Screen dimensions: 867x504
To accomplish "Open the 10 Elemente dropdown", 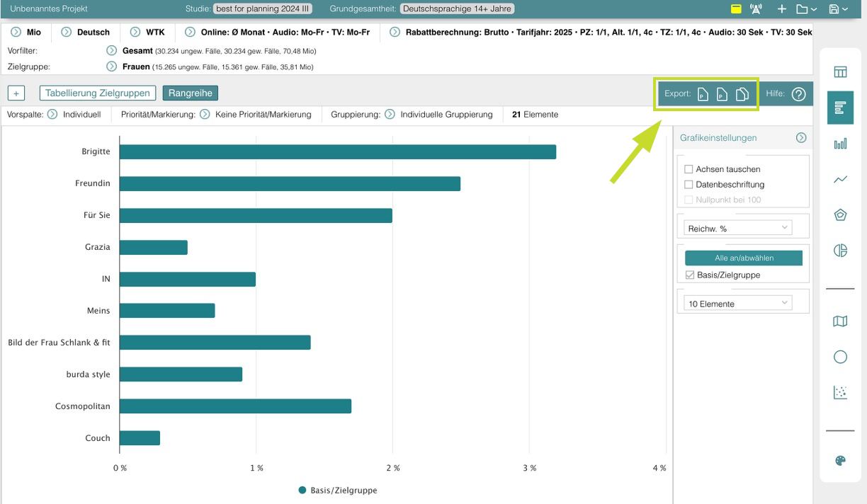I will (x=737, y=303).
